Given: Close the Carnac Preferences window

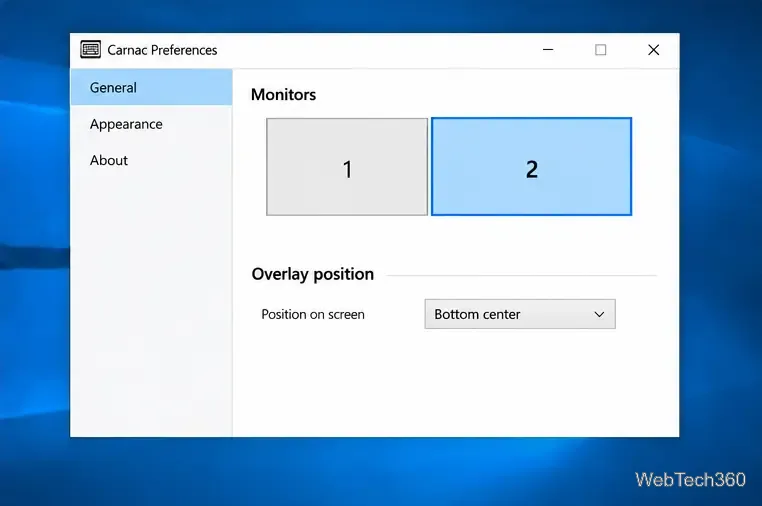Looking at the screenshot, I should point(654,50).
